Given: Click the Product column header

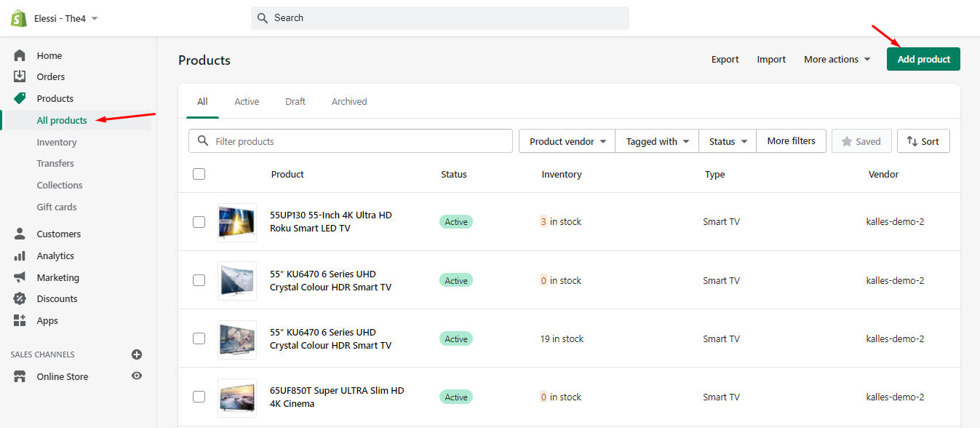Looking at the screenshot, I should (x=287, y=174).
